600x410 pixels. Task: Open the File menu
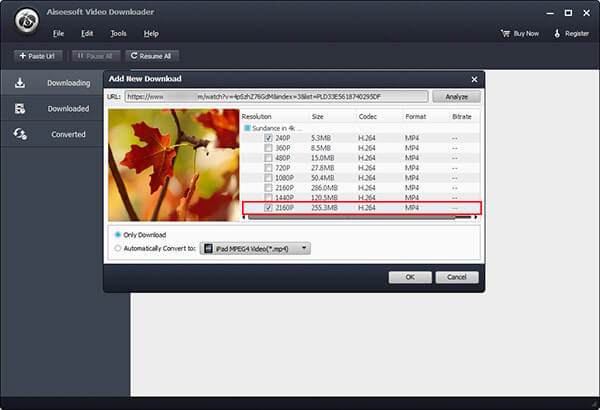pos(58,33)
